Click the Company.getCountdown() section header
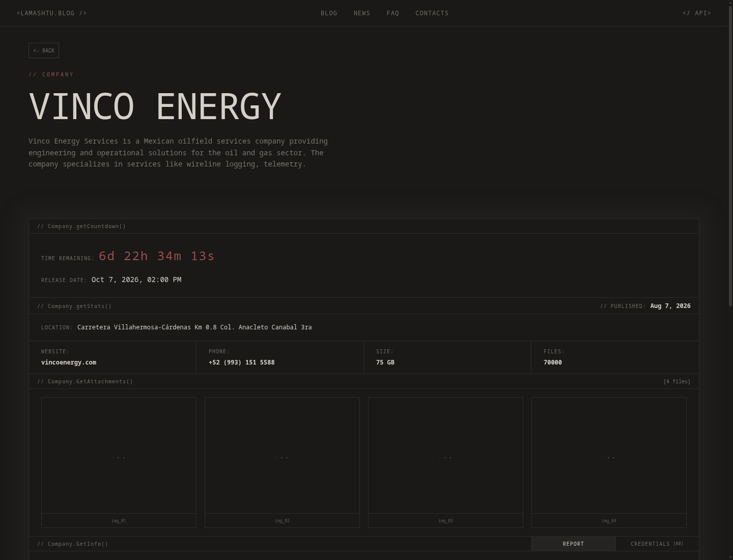This screenshot has height=560, width=733. click(81, 226)
